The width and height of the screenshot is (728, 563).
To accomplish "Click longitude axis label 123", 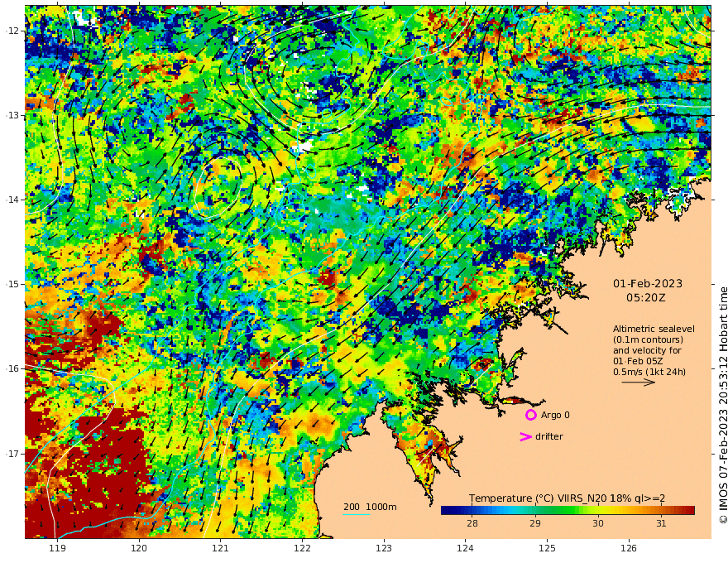I will pos(384,549).
